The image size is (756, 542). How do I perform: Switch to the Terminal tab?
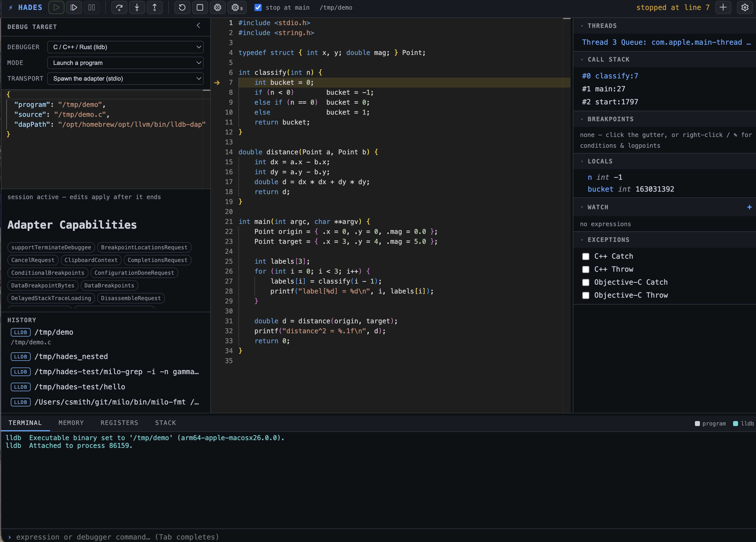click(x=25, y=423)
